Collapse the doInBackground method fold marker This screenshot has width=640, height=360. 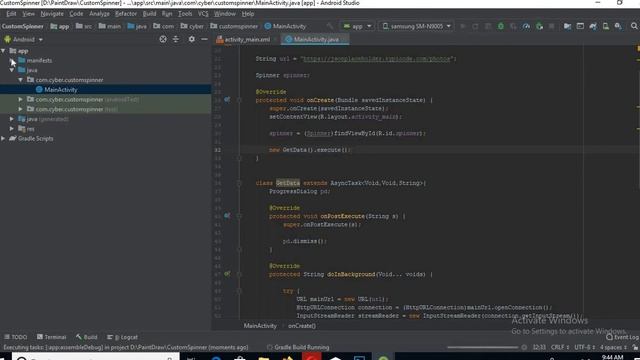[239, 274]
